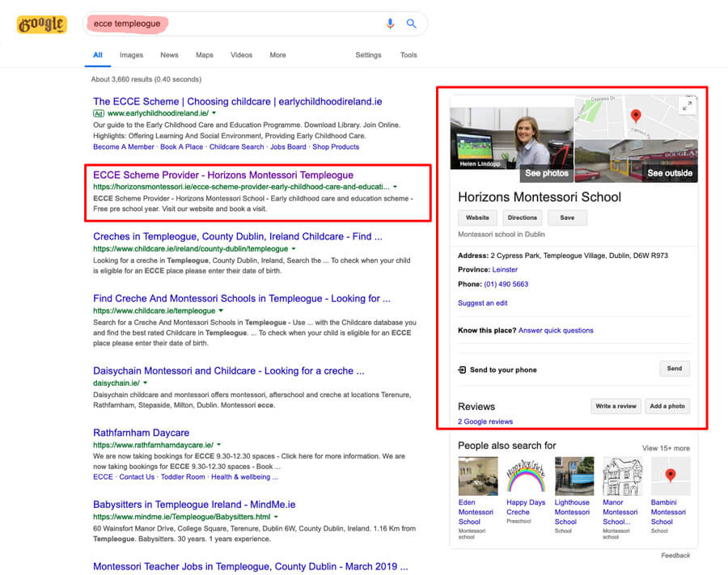The height and width of the screenshot is (575, 728).
Task: Click the 'See outside' street view thumbnail
Action: pos(637,161)
